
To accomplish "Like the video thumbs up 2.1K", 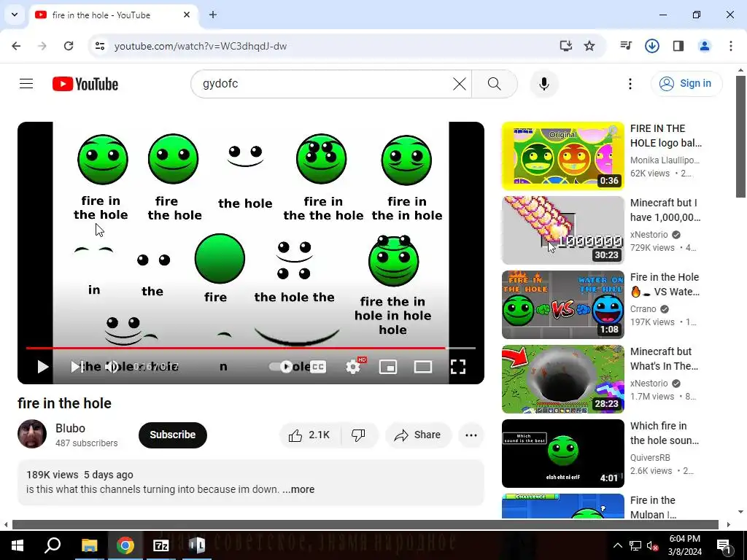I will coord(310,435).
